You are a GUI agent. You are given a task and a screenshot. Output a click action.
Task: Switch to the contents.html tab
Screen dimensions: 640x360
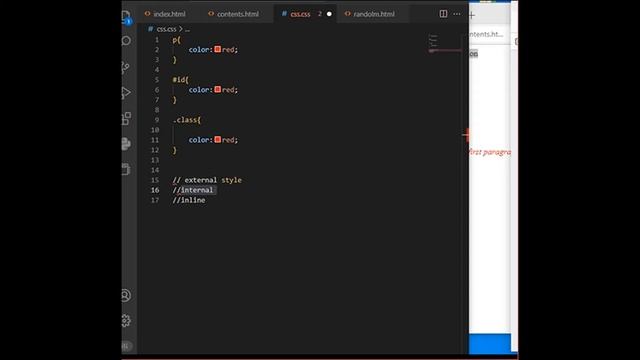coord(233,14)
